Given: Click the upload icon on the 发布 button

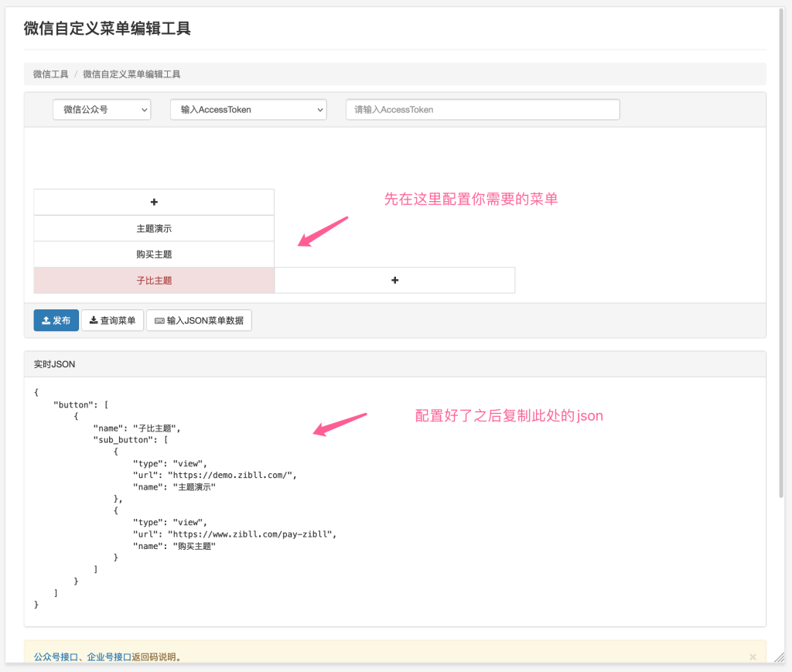Looking at the screenshot, I should 46,319.
